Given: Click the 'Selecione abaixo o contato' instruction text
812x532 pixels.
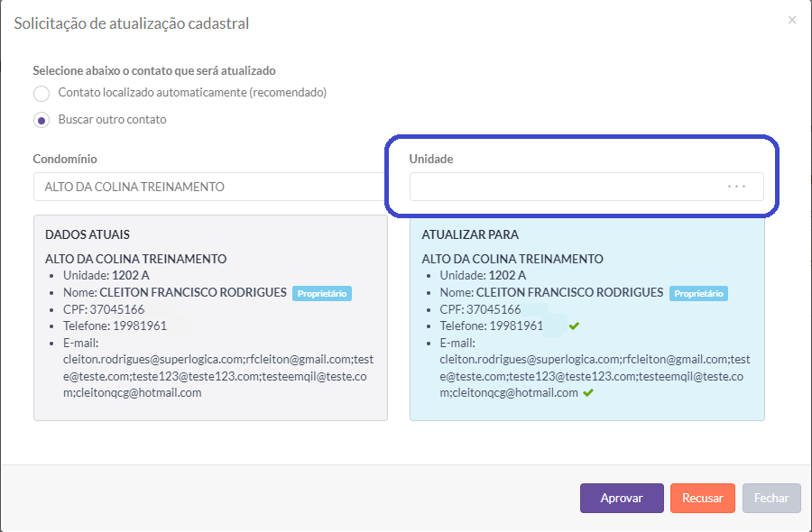Looking at the screenshot, I should 154,70.
